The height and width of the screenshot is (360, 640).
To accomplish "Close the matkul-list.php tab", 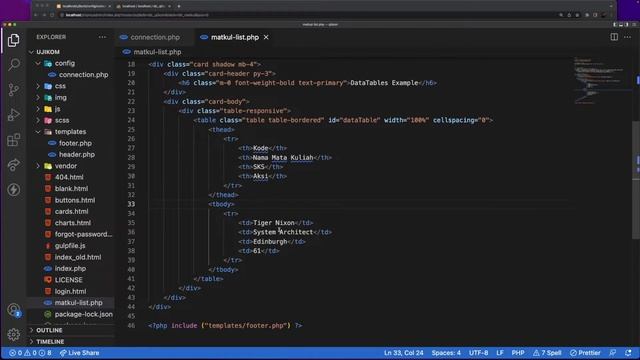I will click(266, 37).
